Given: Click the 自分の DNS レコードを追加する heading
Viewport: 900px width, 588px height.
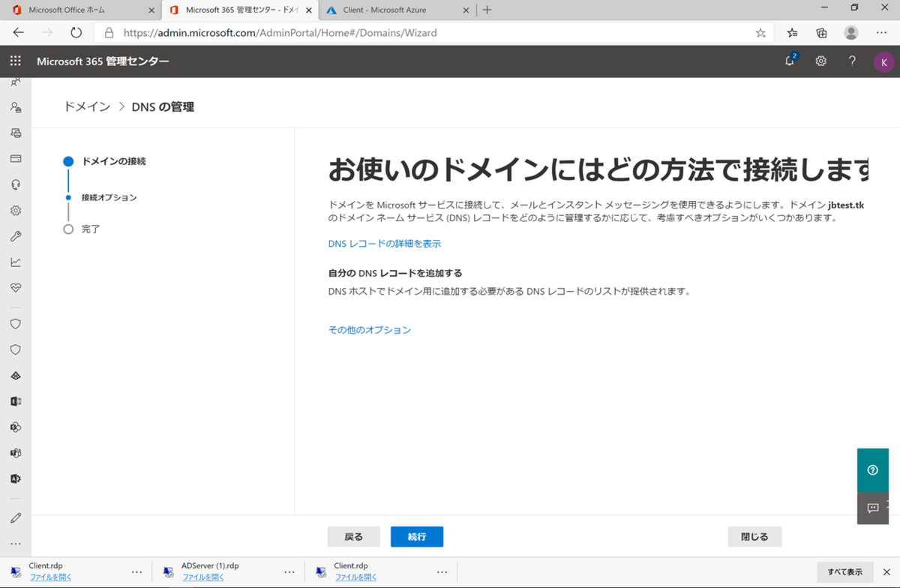Looking at the screenshot, I should pos(395,274).
